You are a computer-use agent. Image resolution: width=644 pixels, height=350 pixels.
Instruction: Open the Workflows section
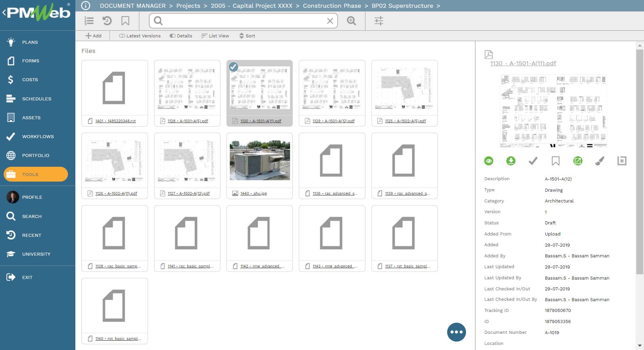click(x=38, y=136)
